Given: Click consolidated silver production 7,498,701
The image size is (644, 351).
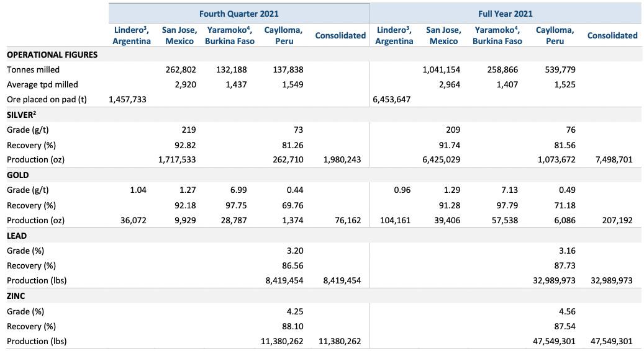Looking at the screenshot, I should click(x=614, y=159).
